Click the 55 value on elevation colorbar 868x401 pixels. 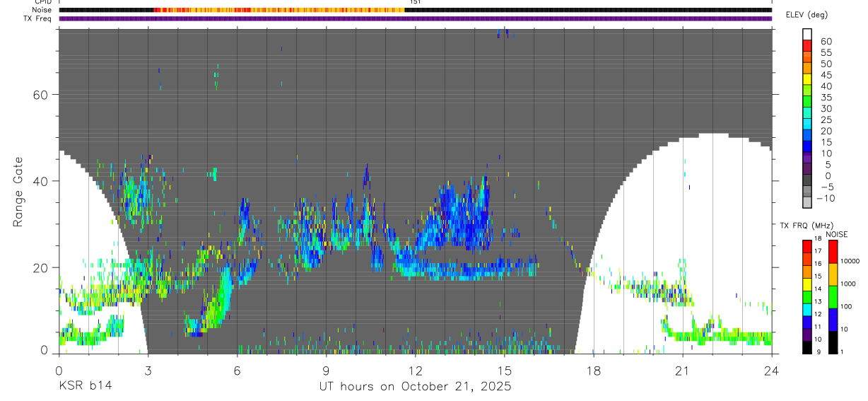[825, 52]
